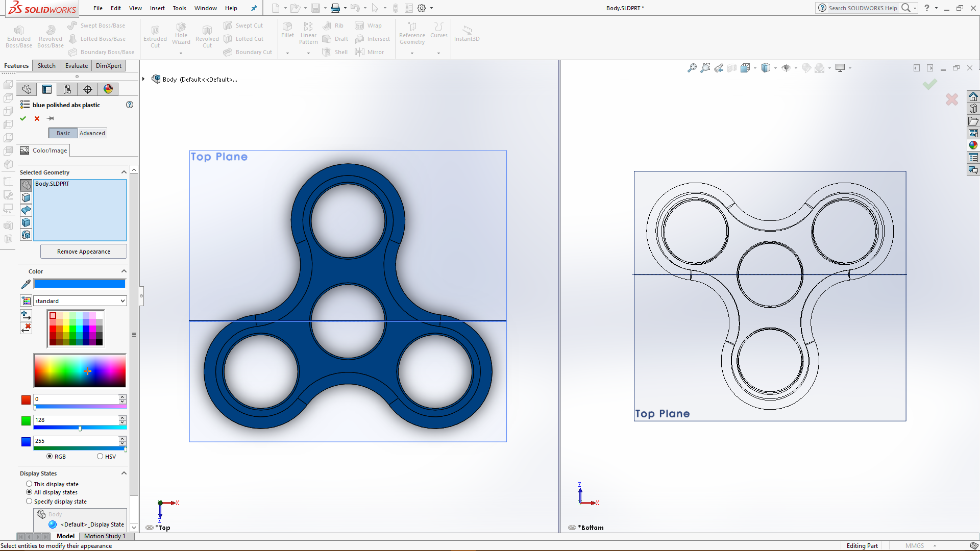Pin the appearance property panel
Screen dimensions: 980x551
point(51,118)
